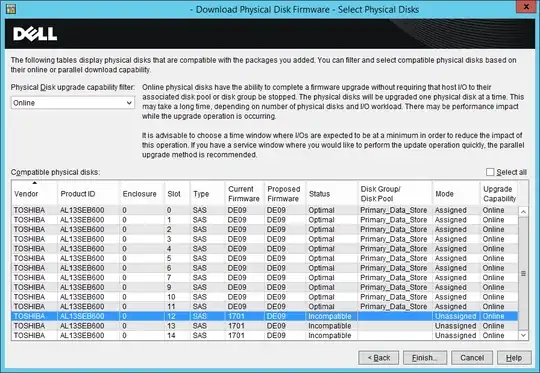The height and width of the screenshot is (373, 540).
Task: Open the Physical Disk upgrade capability filter dropdown
Action: pos(72,103)
